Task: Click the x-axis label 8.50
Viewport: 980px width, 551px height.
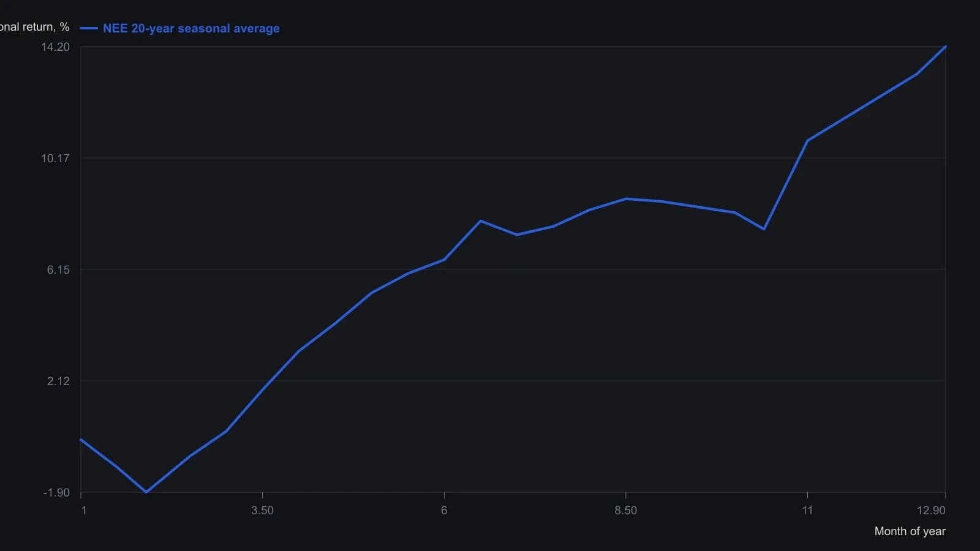Action: click(625, 510)
